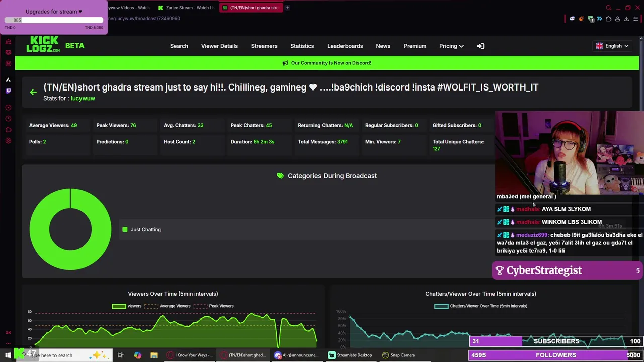
Task: Click the Peak Viewers: 76 stat
Action: pyautogui.click(x=116, y=125)
